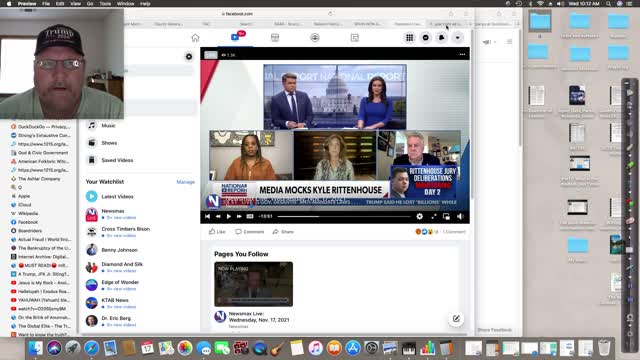
Task: Rewind the video
Action: click(x=218, y=216)
